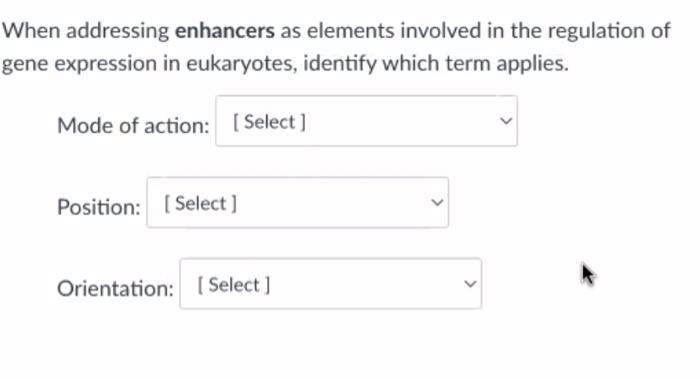Viewport: 700px width, 378px height.
Task: Click the chevron arrow in Position box
Action: pos(437,203)
